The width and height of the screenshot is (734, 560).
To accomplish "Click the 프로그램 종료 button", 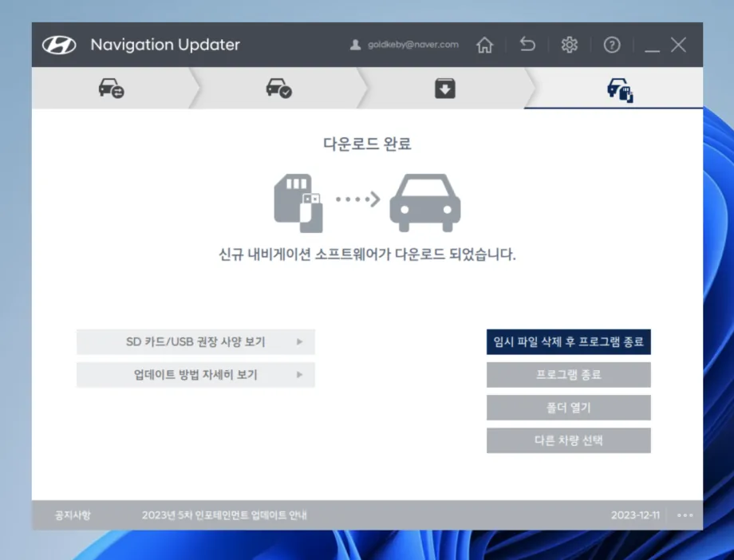I will coord(569,374).
